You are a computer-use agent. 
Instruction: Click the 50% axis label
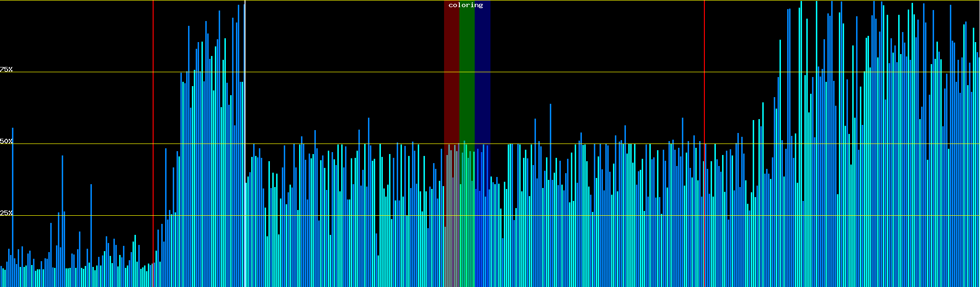[x=6, y=141]
